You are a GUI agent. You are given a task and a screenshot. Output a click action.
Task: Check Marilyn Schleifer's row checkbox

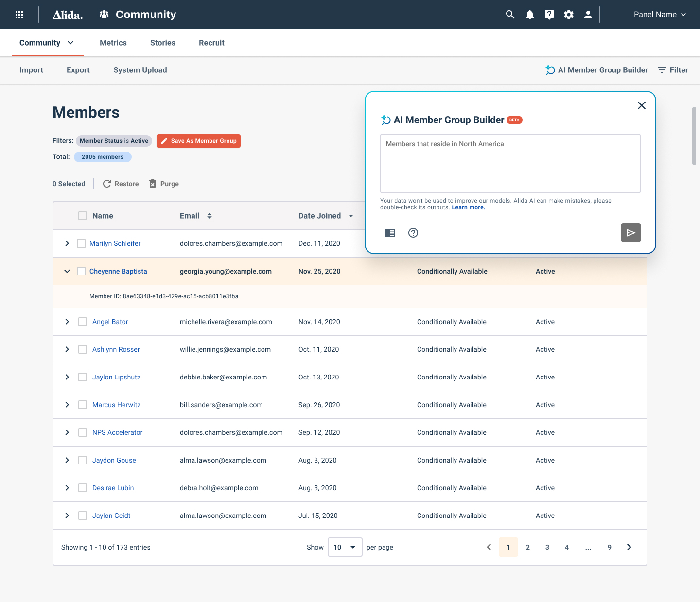point(81,243)
